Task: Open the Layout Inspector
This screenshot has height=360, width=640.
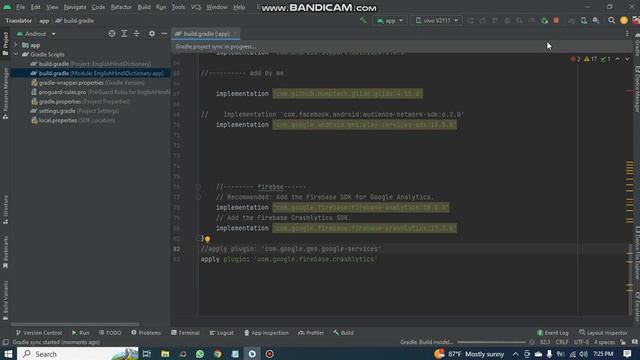Action: click(603, 333)
